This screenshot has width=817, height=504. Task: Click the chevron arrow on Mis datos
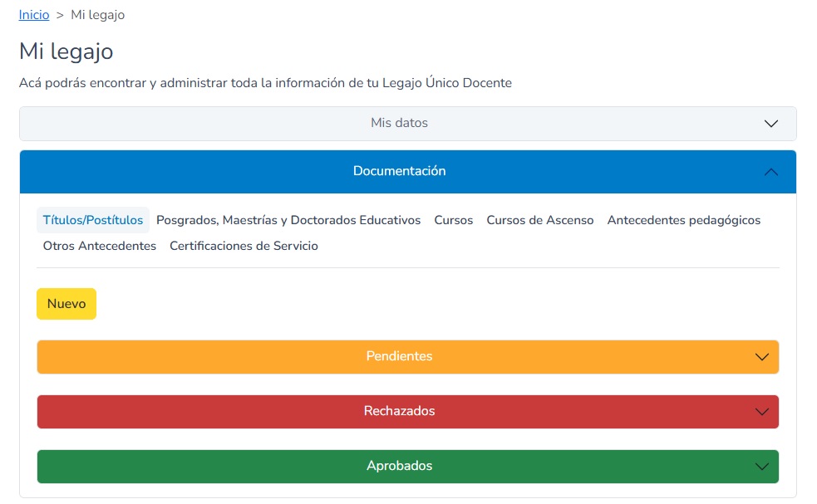click(770, 124)
